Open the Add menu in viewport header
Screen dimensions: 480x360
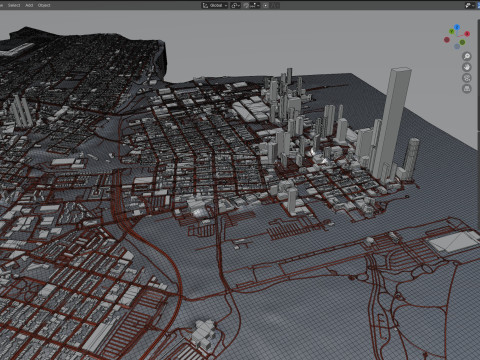click(29, 5)
